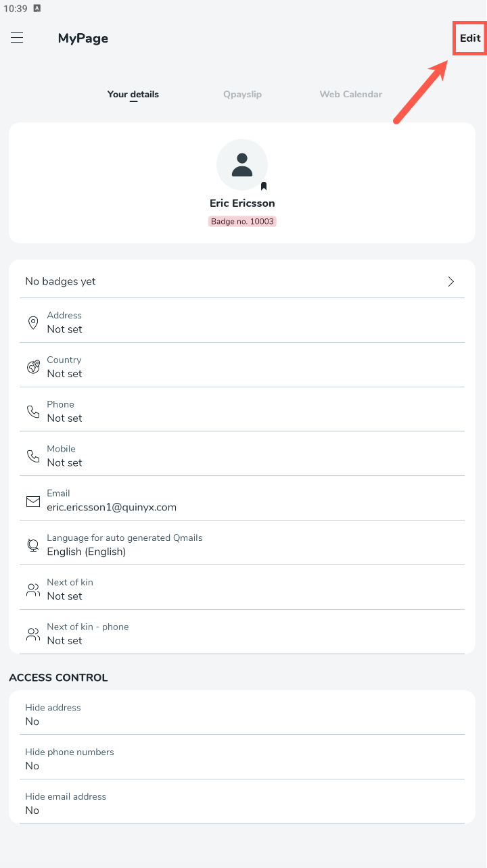Open the Web Calendar tab
This screenshot has width=487, height=868.
point(350,95)
